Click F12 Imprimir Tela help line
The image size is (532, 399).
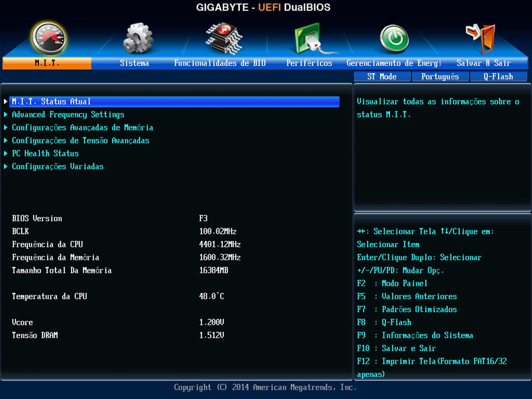coord(432,368)
